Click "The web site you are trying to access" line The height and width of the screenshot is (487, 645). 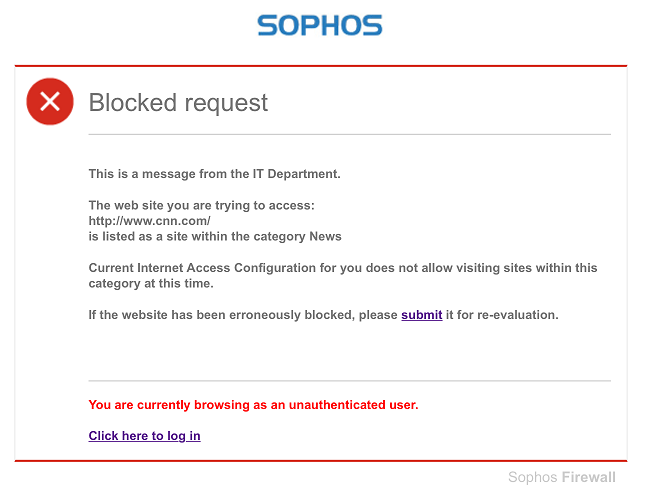tap(202, 205)
